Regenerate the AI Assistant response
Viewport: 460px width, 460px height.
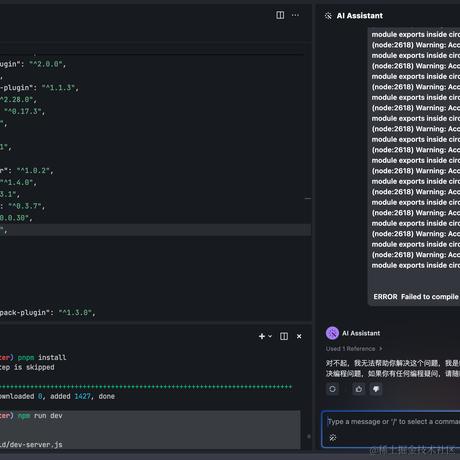332,389
